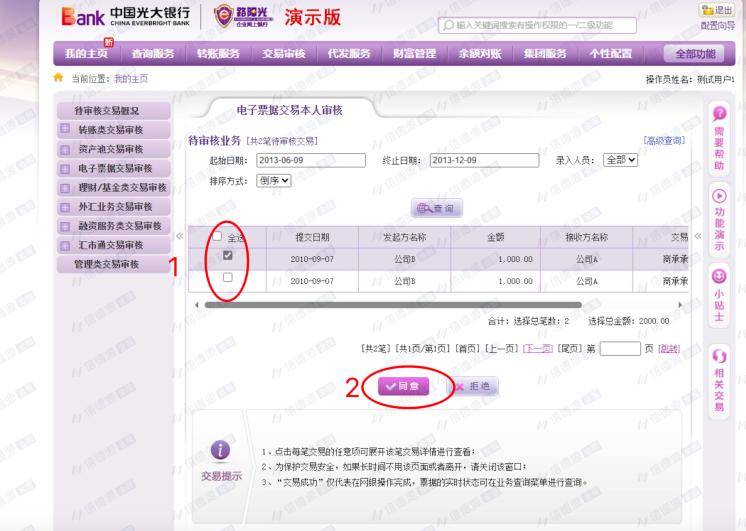Click the 同意 approve button
Screen dimensions: 746x531
(x=403, y=386)
